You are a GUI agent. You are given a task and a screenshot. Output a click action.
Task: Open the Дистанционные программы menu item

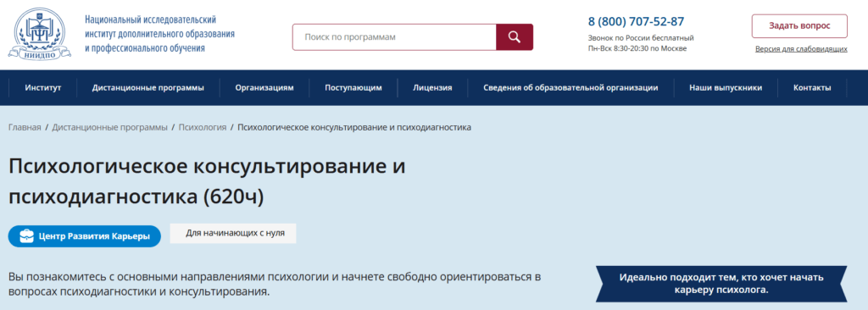pos(147,87)
